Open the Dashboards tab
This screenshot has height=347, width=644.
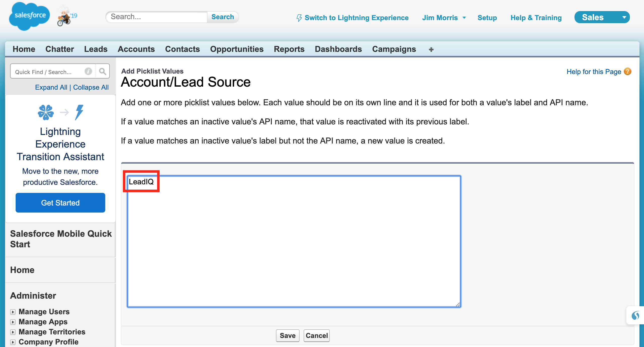click(x=338, y=49)
